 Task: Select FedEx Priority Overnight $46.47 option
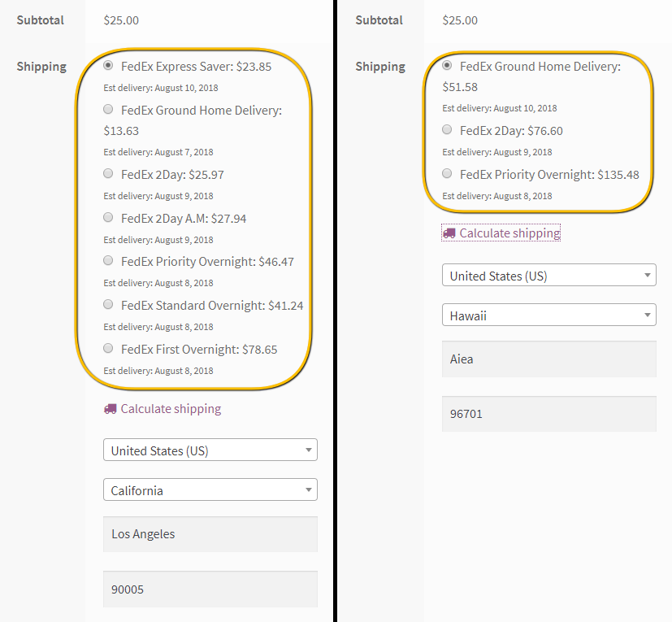pyautogui.click(x=108, y=261)
